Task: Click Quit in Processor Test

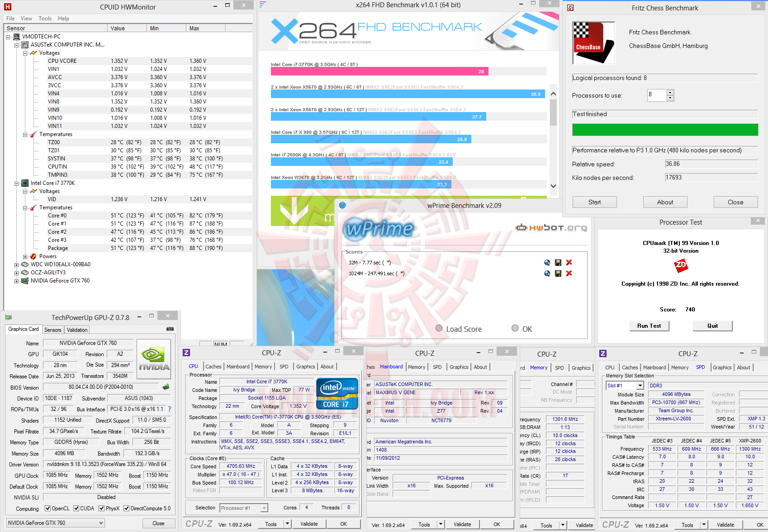Action: 712,326
